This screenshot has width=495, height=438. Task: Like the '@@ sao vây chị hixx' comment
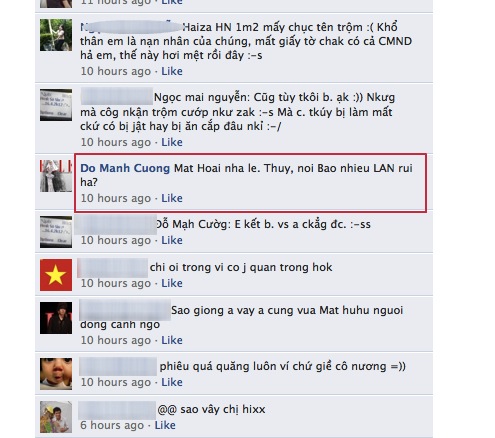coord(165,425)
